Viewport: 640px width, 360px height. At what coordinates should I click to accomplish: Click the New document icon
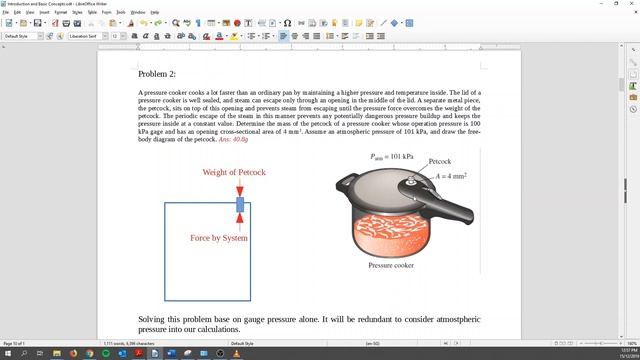[9, 23]
